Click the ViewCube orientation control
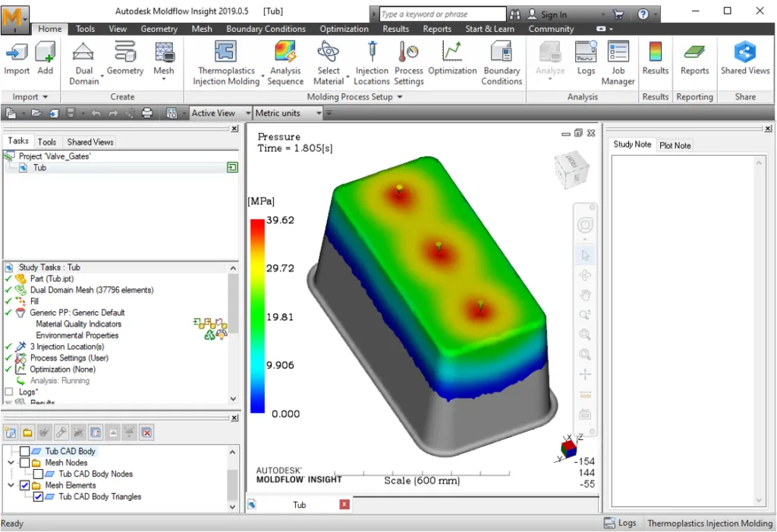The height and width of the screenshot is (532, 777). [572, 170]
